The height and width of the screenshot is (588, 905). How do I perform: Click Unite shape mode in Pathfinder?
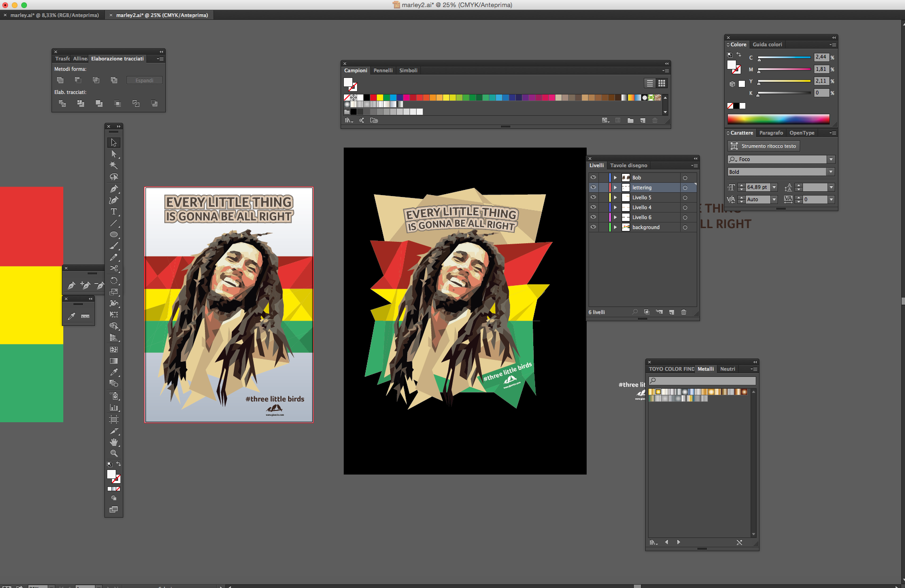[x=60, y=80]
